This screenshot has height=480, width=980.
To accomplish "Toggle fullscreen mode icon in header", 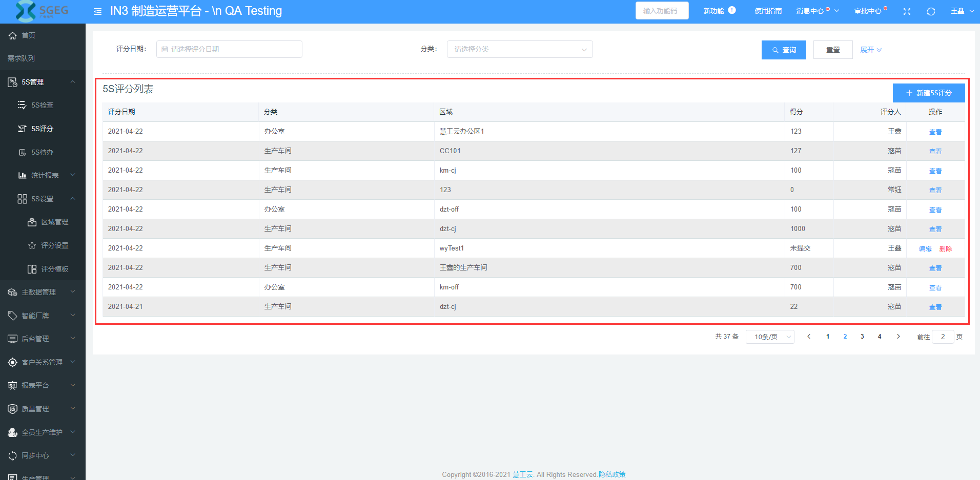I will [907, 11].
